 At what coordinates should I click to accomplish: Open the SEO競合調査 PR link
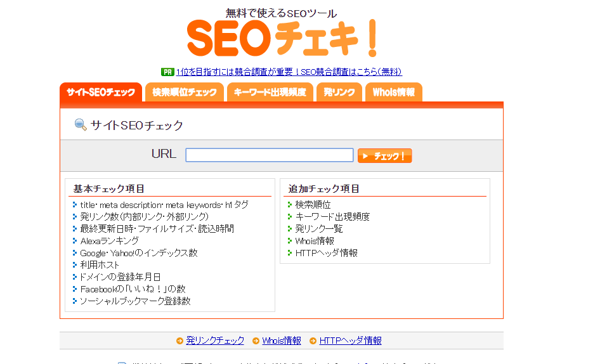289,72
